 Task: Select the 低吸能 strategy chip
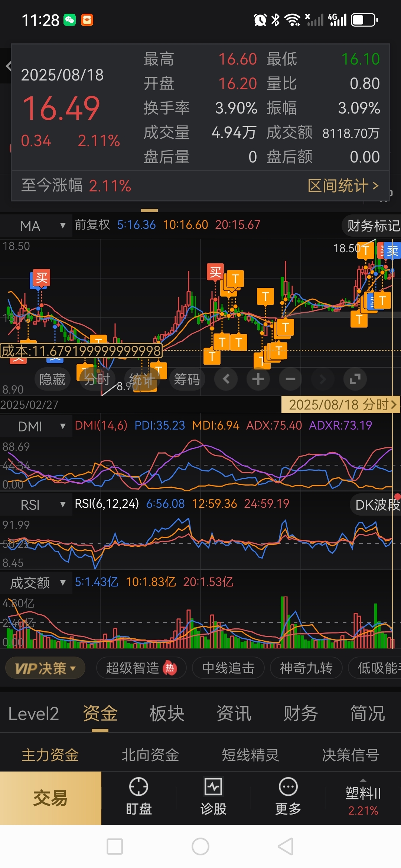tap(375, 668)
